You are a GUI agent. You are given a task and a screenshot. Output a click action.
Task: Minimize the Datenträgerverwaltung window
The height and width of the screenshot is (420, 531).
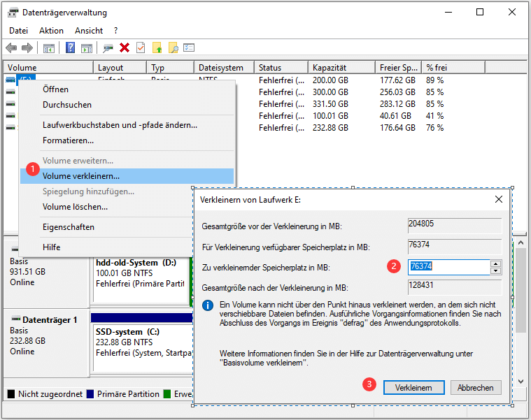[x=448, y=12]
